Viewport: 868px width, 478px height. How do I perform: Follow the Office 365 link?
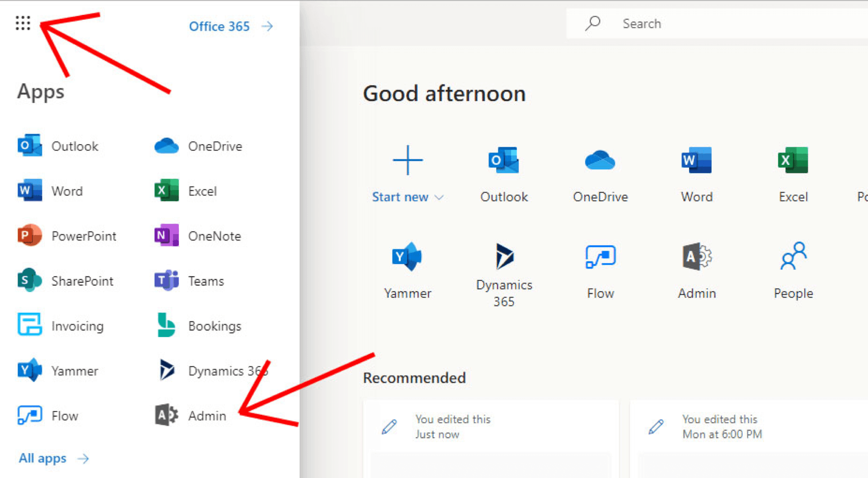coord(231,27)
